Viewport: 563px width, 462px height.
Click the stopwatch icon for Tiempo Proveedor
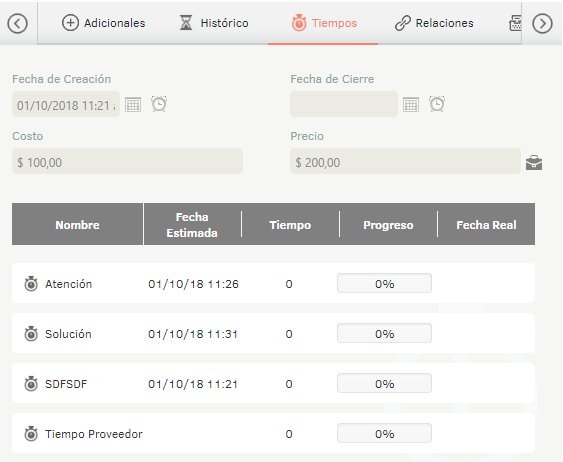(31, 434)
